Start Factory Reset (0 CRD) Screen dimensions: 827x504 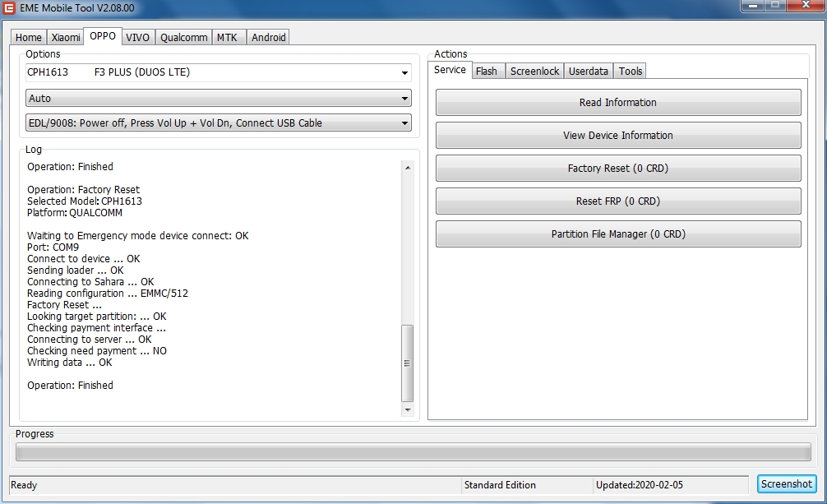click(x=618, y=169)
